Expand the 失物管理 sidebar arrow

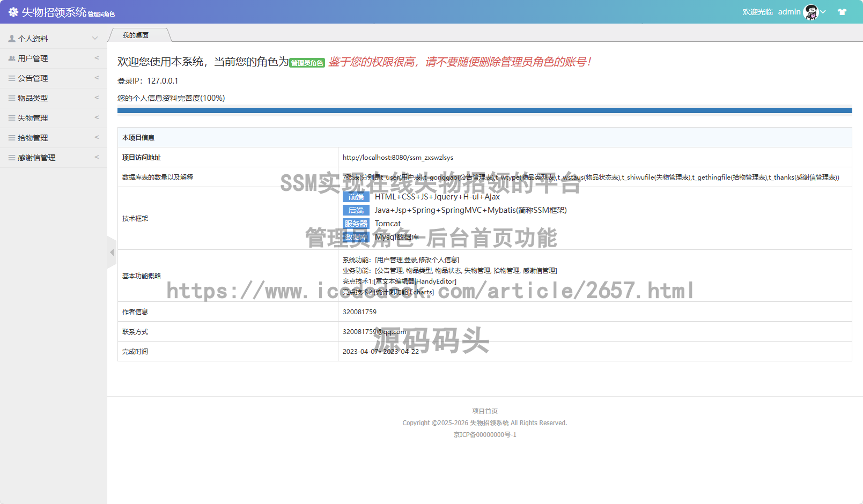point(97,117)
